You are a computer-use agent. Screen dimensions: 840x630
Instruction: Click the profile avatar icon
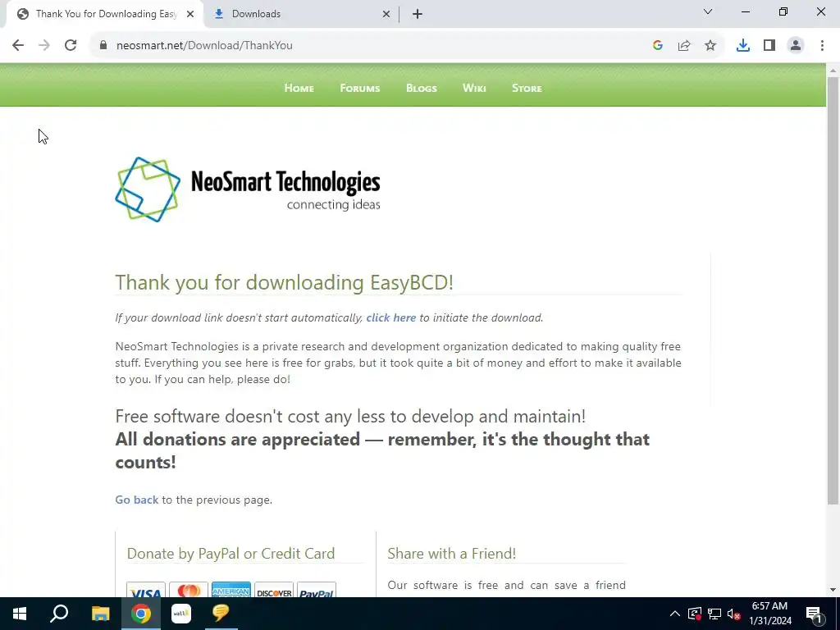pos(796,46)
